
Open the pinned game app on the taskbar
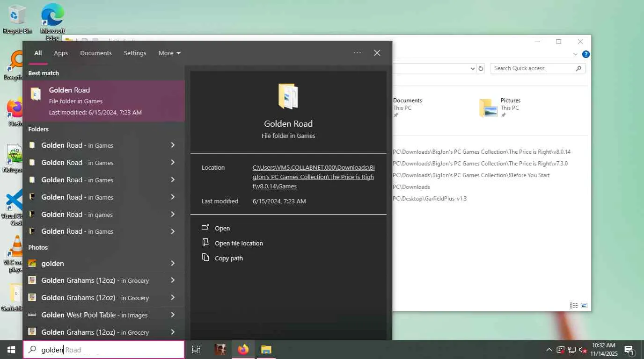click(220, 350)
